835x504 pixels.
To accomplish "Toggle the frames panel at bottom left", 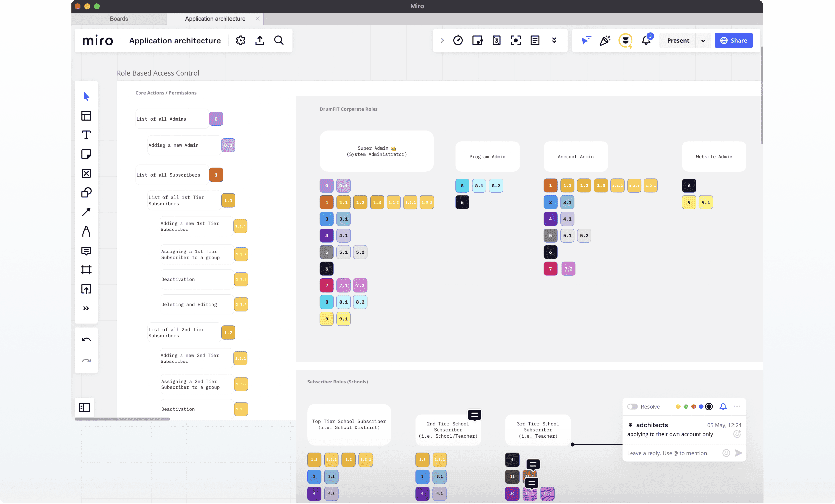I will tap(84, 407).
